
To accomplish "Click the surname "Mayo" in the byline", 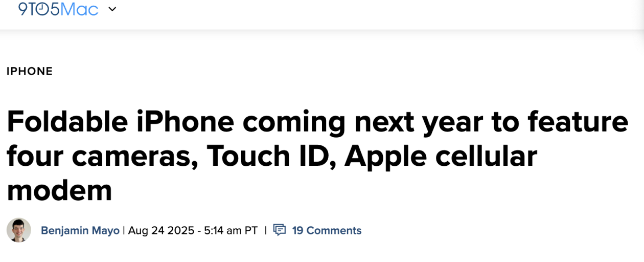I will click(x=106, y=231).
